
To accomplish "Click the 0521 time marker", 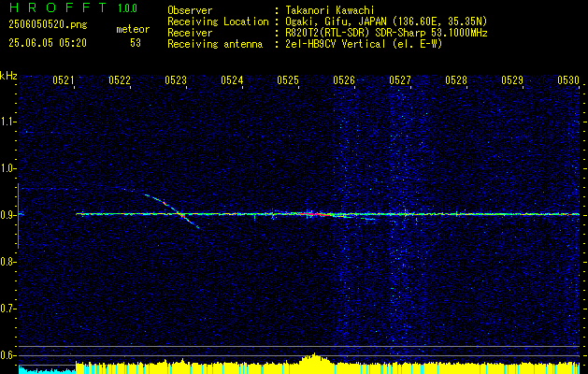I will (x=64, y=79).
